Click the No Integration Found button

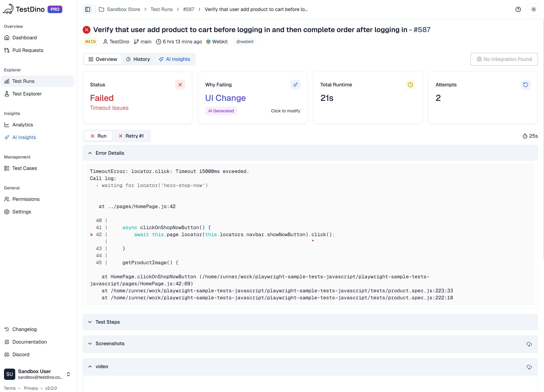tap(504, 59)
